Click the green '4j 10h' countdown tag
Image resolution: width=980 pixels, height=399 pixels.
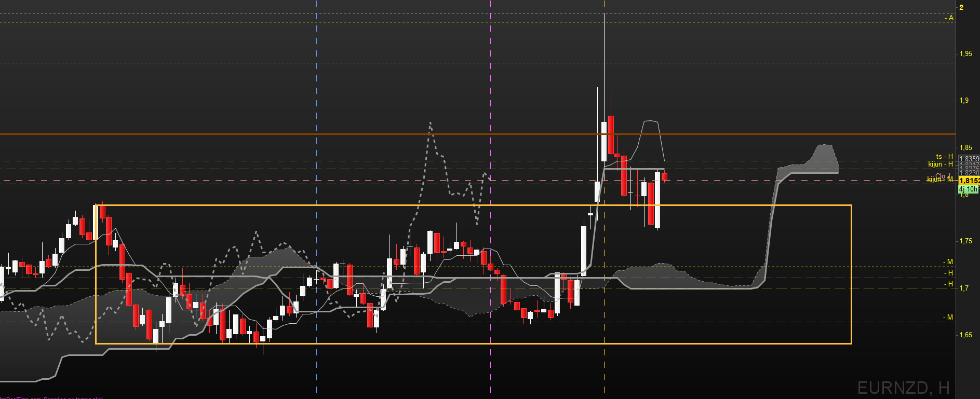click(969, 189)
